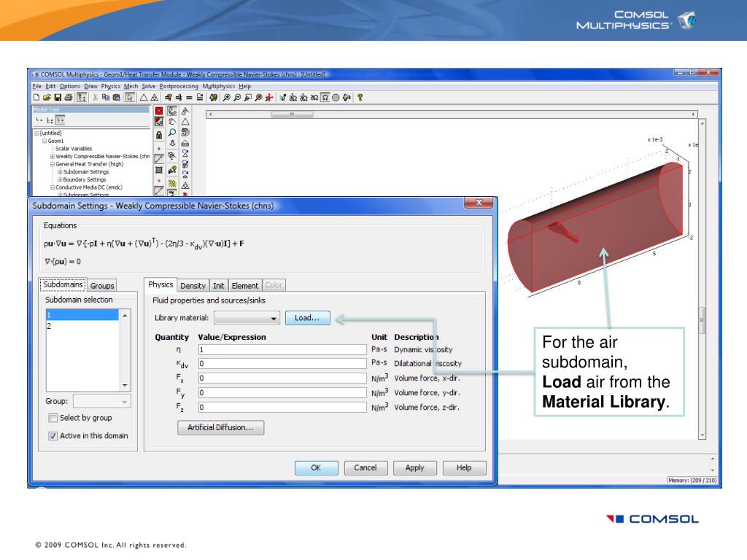
Task: Collapse General Heat Transfer (htgh) node
Action: (x=53, y=164)
